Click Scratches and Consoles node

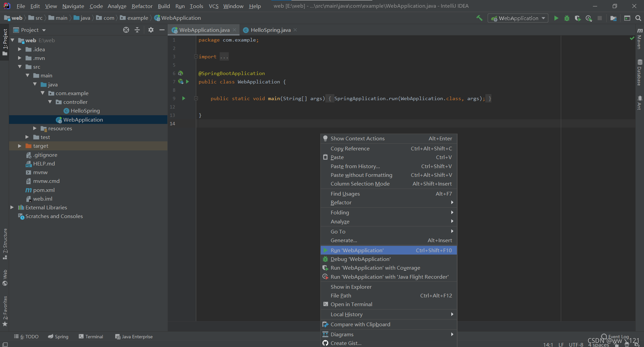click(54, 216)
